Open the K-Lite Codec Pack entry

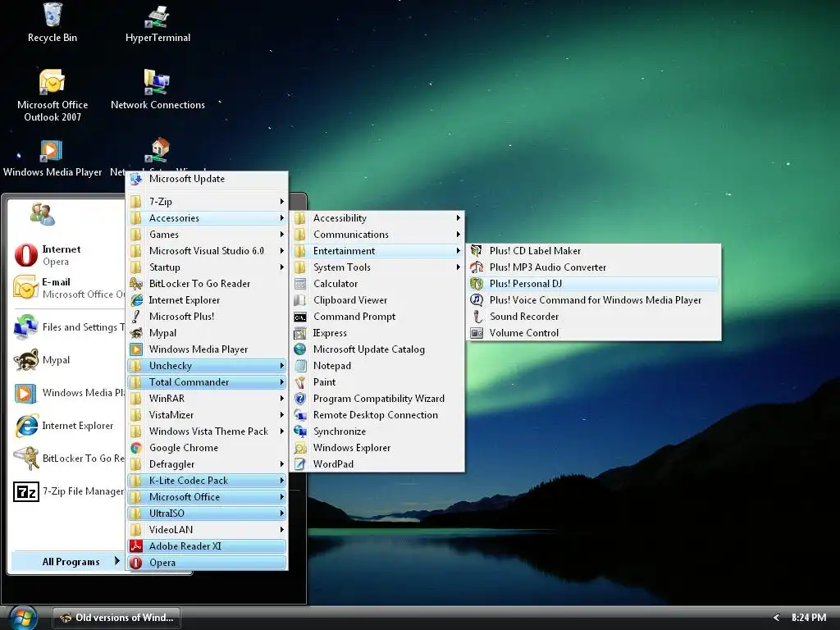point(207,481)
